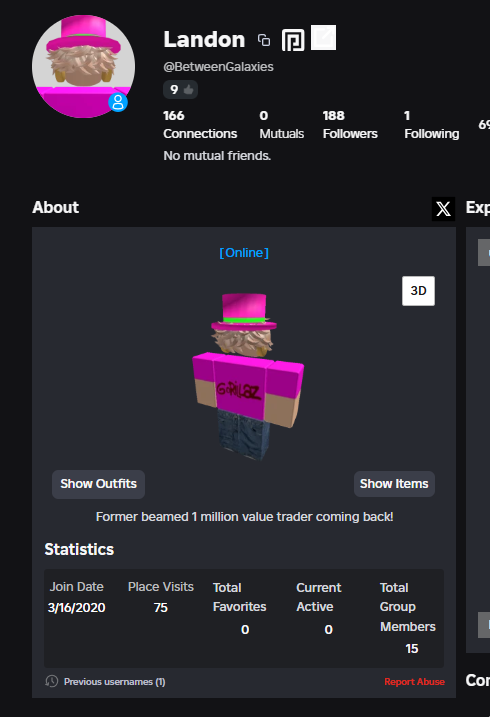This screenshot has height=717, width=490.
Task: Click the 'Former beamed 1 million value trader' description
Action: pos(245,517)
